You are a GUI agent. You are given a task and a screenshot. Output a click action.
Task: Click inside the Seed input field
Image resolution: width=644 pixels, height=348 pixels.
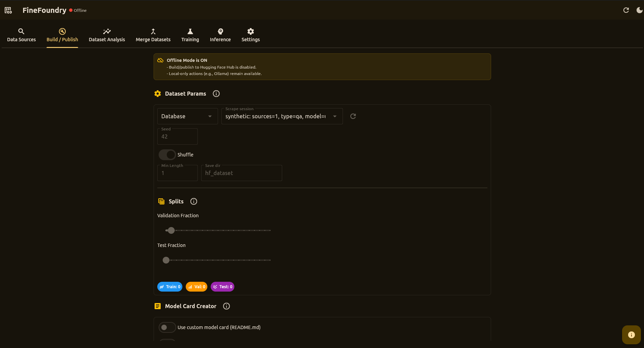pyautogui.click(x=177, y=136)
